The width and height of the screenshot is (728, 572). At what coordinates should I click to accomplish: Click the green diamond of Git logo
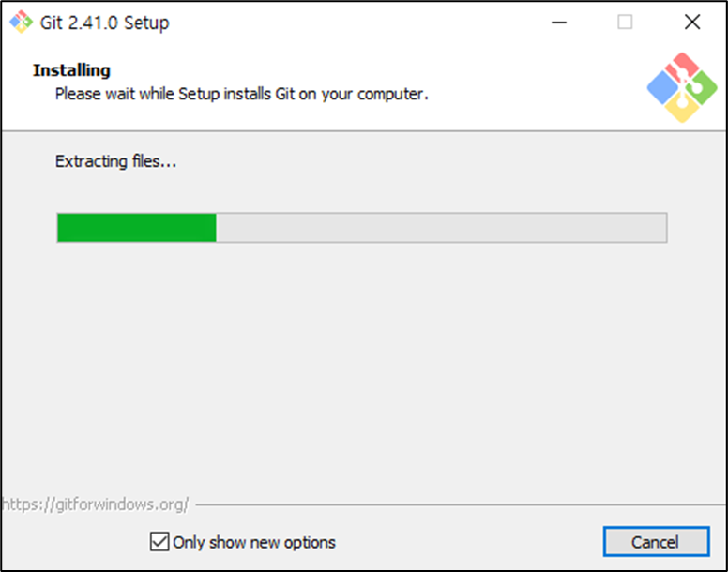pos(702,88)
